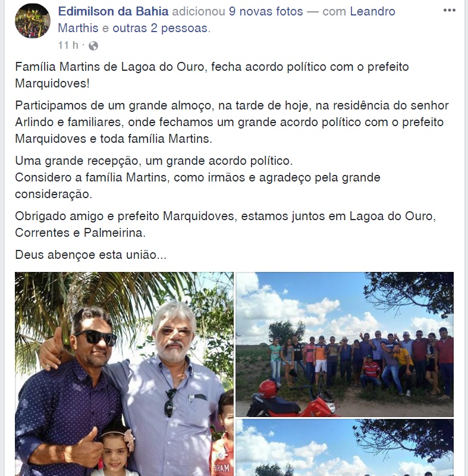
Task: Open the three-dot post options menu
Action: (x=449, y=10)
